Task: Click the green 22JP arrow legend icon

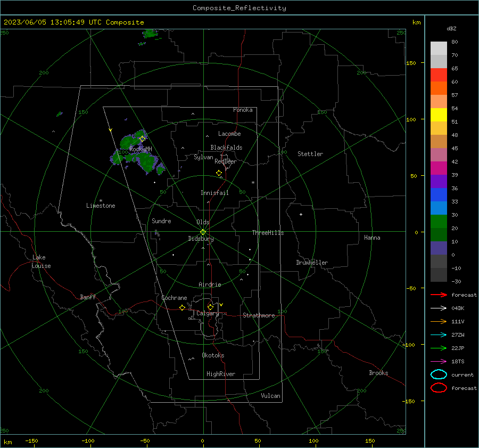Action: click(439, 348)
